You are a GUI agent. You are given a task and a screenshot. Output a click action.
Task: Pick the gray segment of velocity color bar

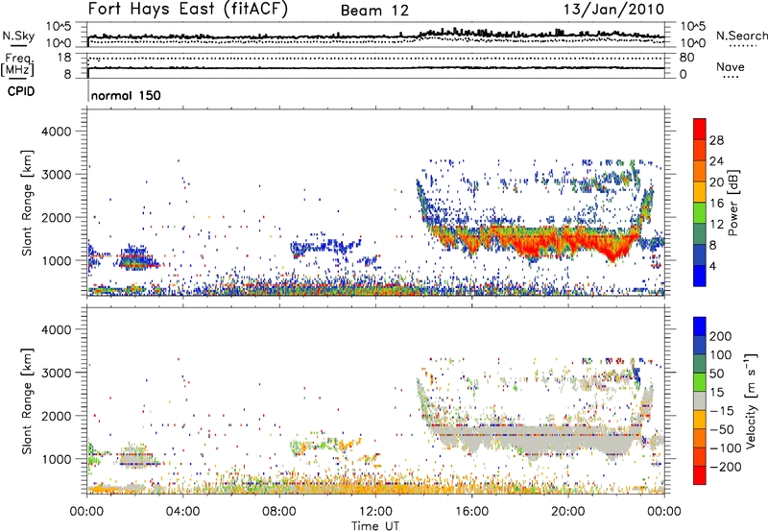(700, 401)
